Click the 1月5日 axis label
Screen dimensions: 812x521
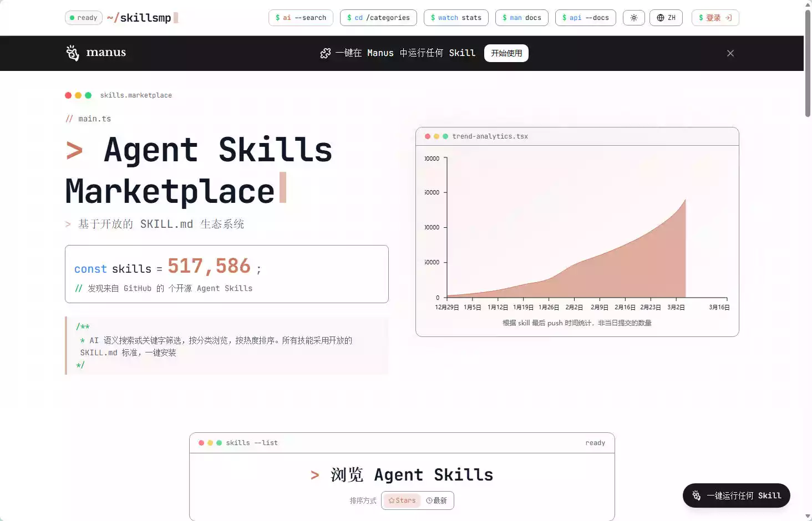473,307
